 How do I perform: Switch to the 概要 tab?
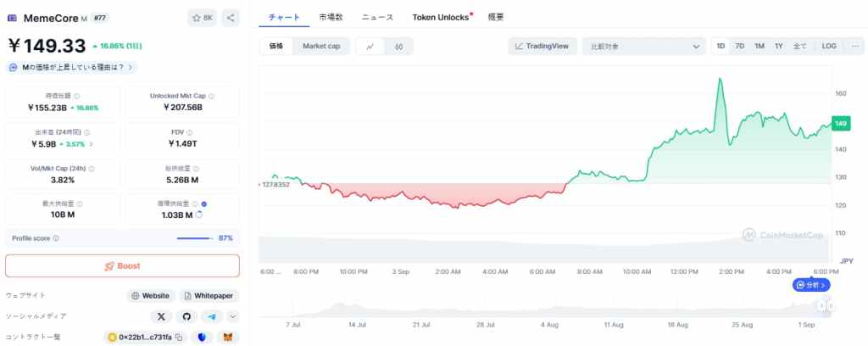click(x=496, y=17)
